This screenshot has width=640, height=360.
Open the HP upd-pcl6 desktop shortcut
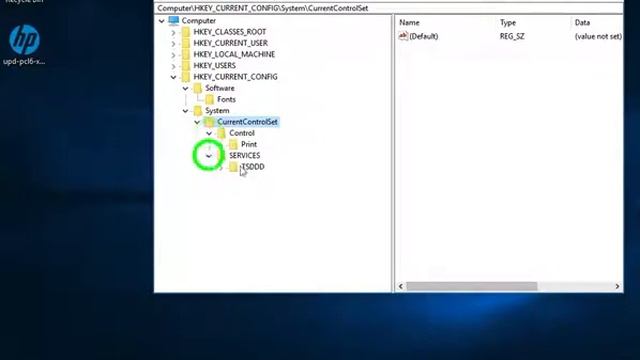coord(24,44)
